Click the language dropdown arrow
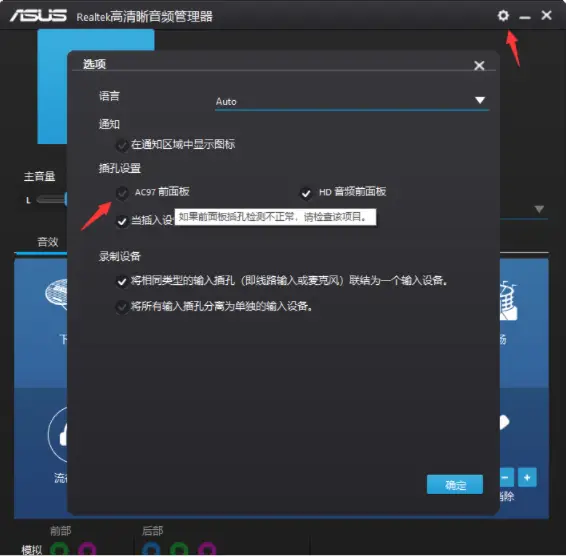 (x=480, y=100)
